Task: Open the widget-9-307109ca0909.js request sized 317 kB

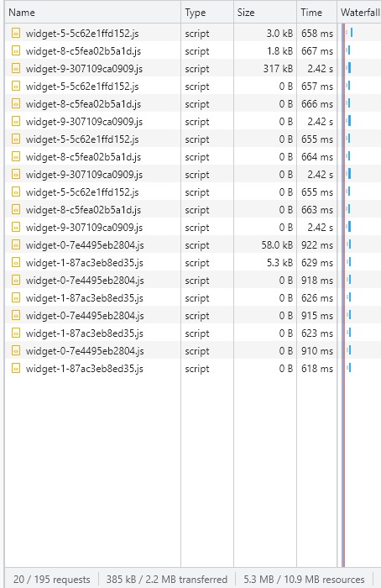Action: click(84, 69)
